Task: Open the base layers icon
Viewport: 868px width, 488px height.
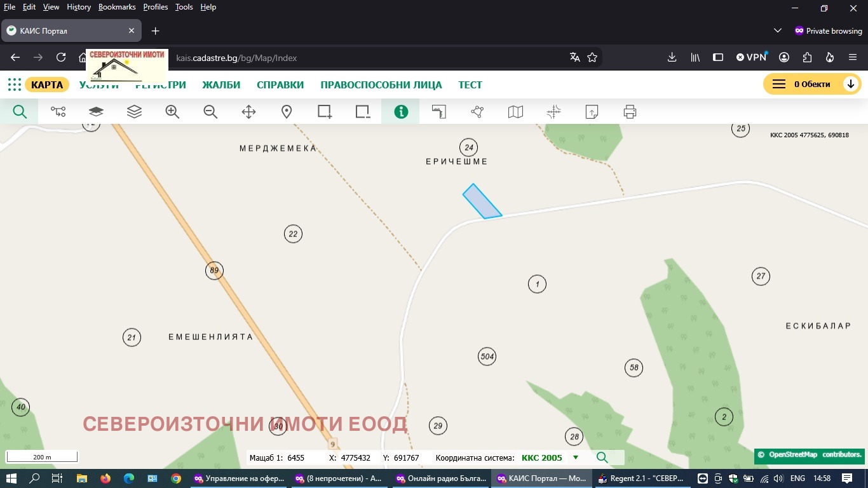Action: tap(96, 112)
